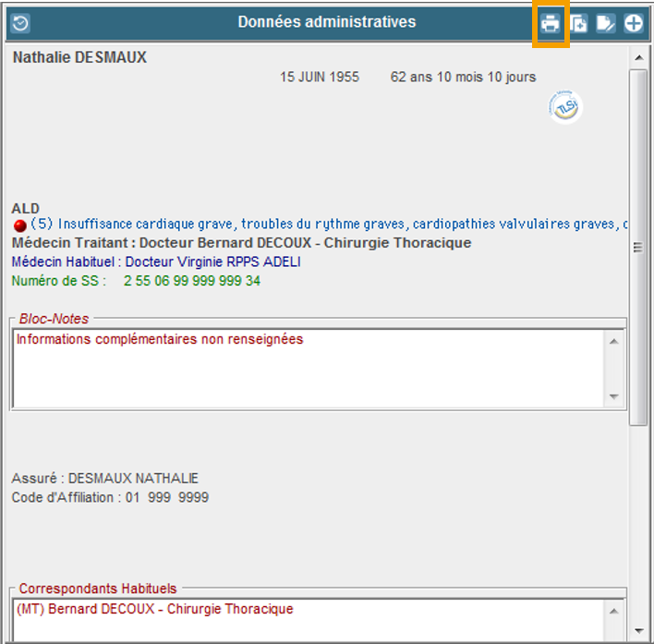The image size is (654, 644).
Task: Click the main vertical scrollbar thumb
Action: pos(638,247)
